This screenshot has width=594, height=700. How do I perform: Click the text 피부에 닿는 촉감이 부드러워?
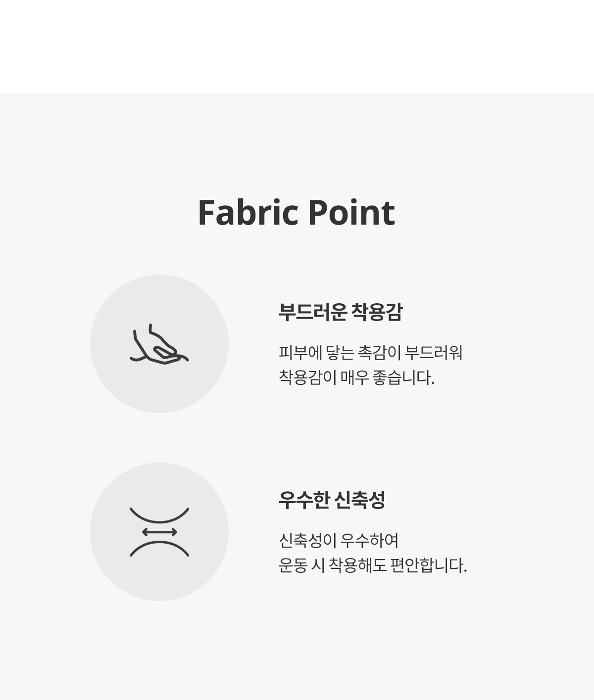coord(370,353)
